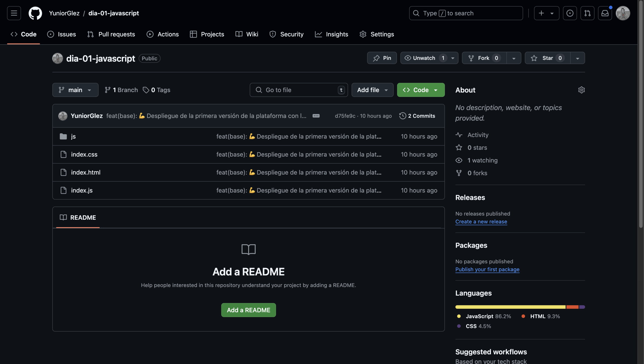Open the hamburger navigation menu

[14, 13]
